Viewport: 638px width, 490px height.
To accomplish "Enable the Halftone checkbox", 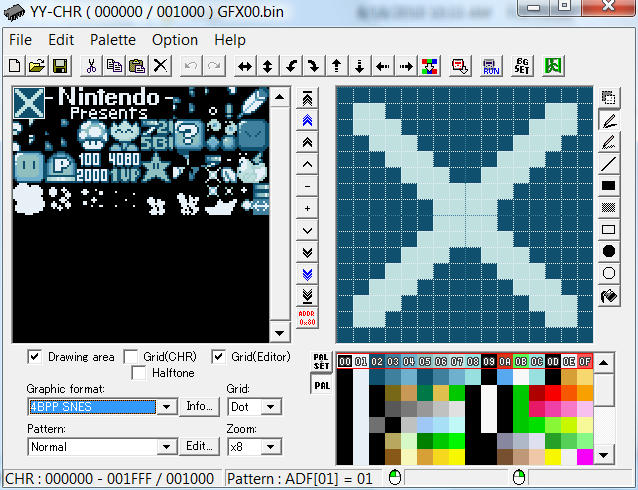I will point(139,373).
